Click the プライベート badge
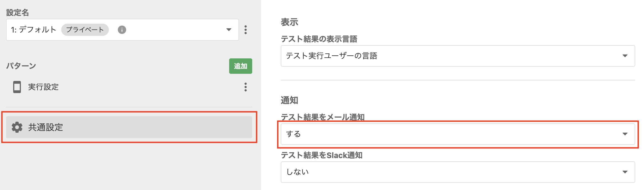This screenshot has width=644, height=190. [85, 30]
